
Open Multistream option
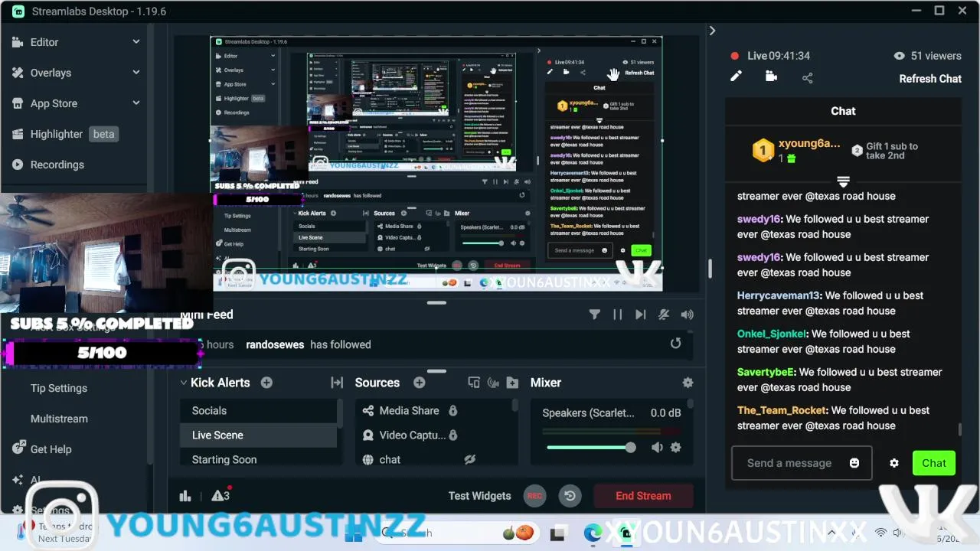[59, 419]
